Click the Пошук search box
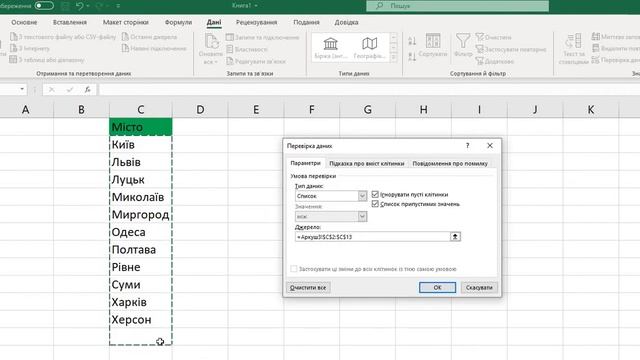The width and height of the screenshot is (640, 360). tap(458, 6)
